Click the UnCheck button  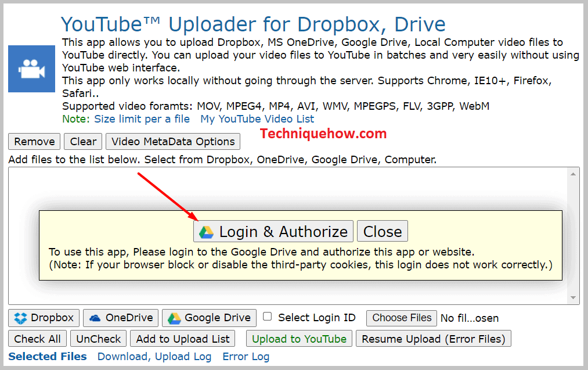click(x=98, y=339)
